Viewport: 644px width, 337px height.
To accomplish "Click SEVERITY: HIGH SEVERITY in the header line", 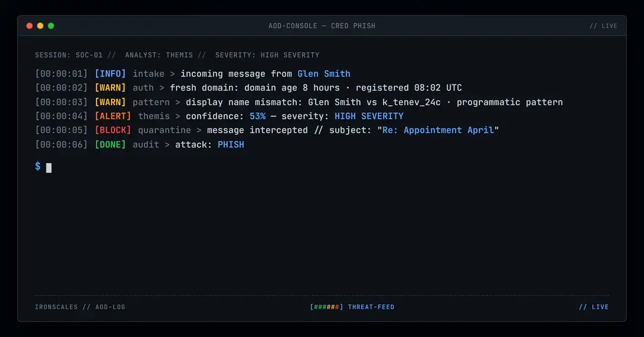I will coord(267,55).
